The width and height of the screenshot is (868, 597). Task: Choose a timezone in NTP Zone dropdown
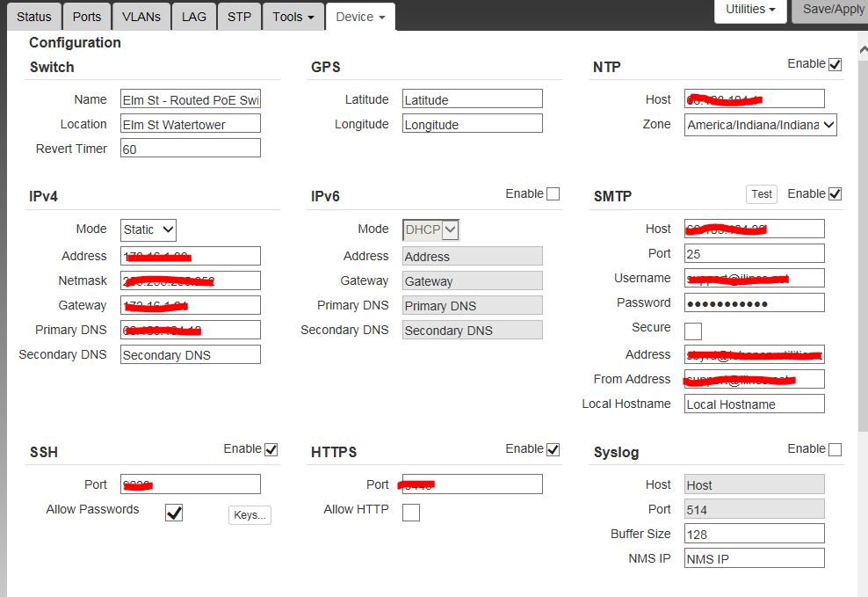(x=760, y=125)
